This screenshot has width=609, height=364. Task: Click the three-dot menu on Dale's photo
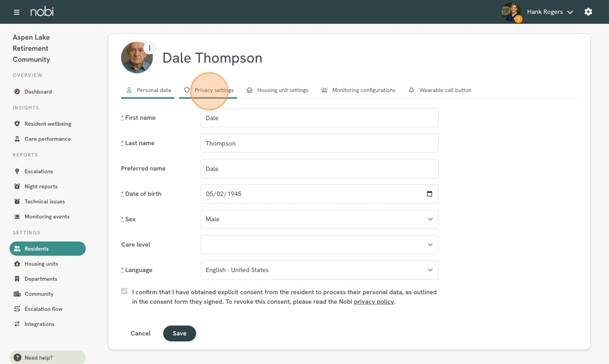pos(150,48)
